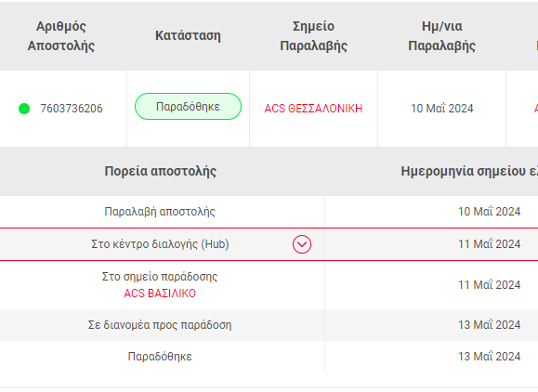Click the Σημείο Παραλαβής column header
Viewport: 538px width, 392px height.
tap(314, 35)
